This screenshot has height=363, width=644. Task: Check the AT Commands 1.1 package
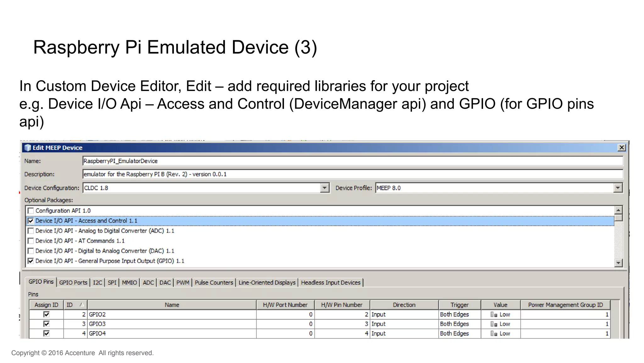pos(31,241)
